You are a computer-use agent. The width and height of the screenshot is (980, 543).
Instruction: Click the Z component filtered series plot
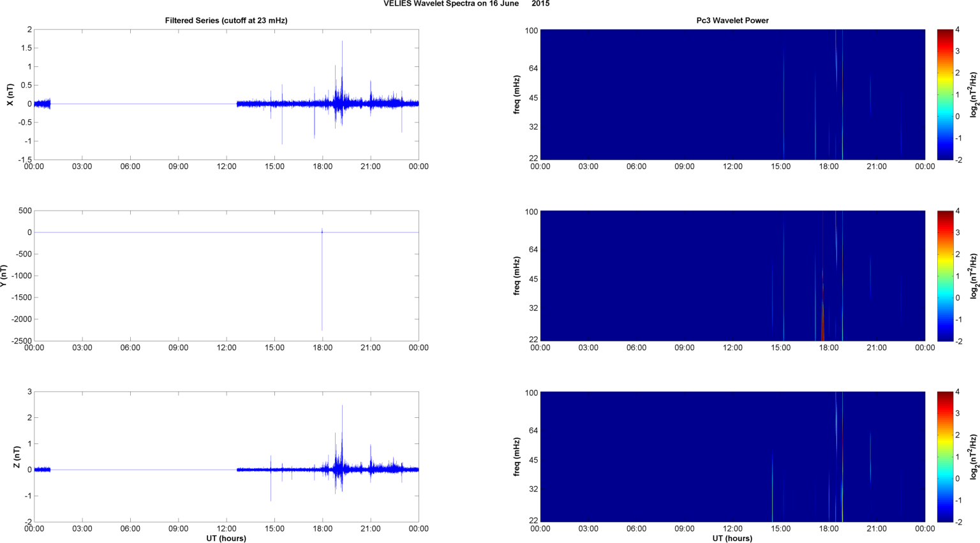click(226, 457)
